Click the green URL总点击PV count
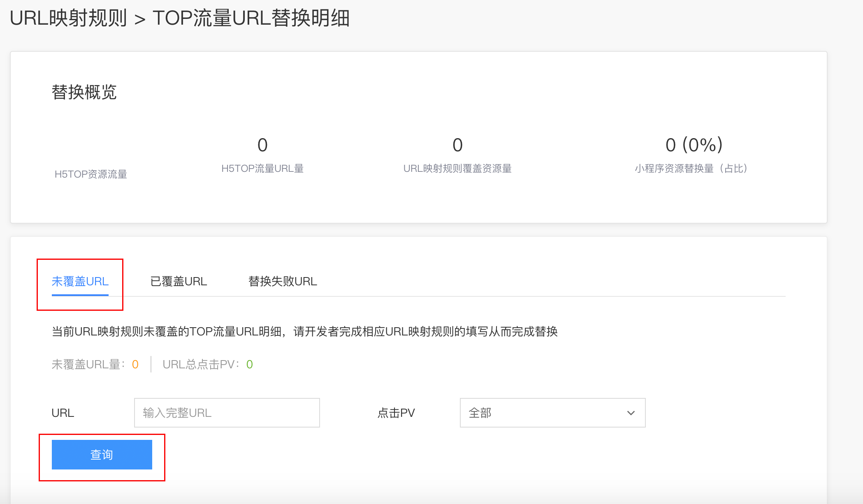The image size is (863, 504). (x=249, y=365)
